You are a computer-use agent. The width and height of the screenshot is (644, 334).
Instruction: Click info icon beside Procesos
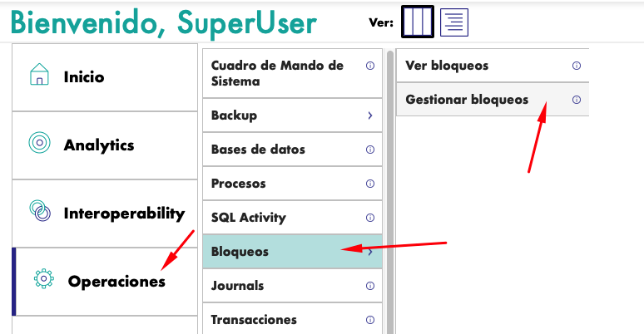coord(370,184)
